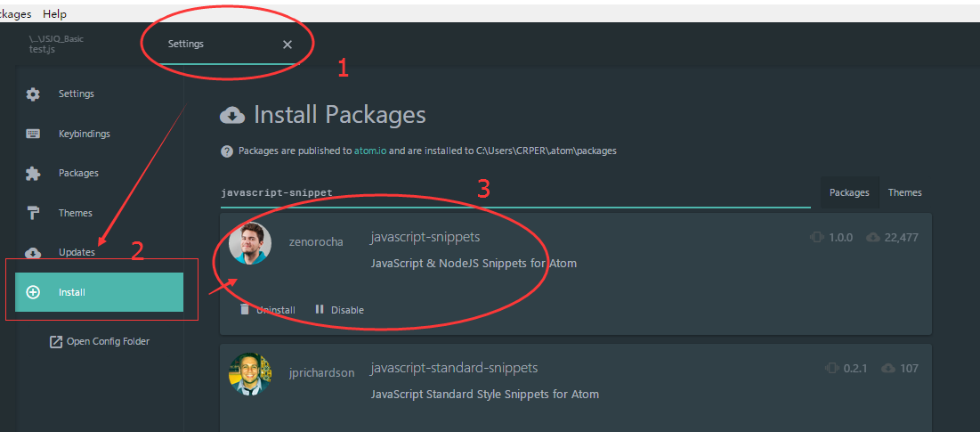980x432 pixels.
Task: Click the Settings gear icon in sidebar
Action: 33,94
